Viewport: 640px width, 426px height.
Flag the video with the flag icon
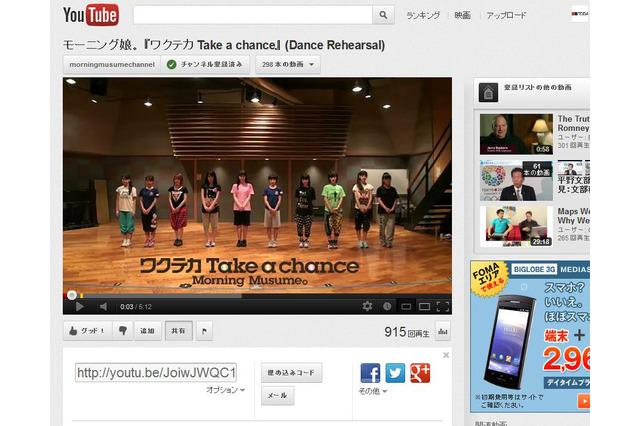coord(204,331)
